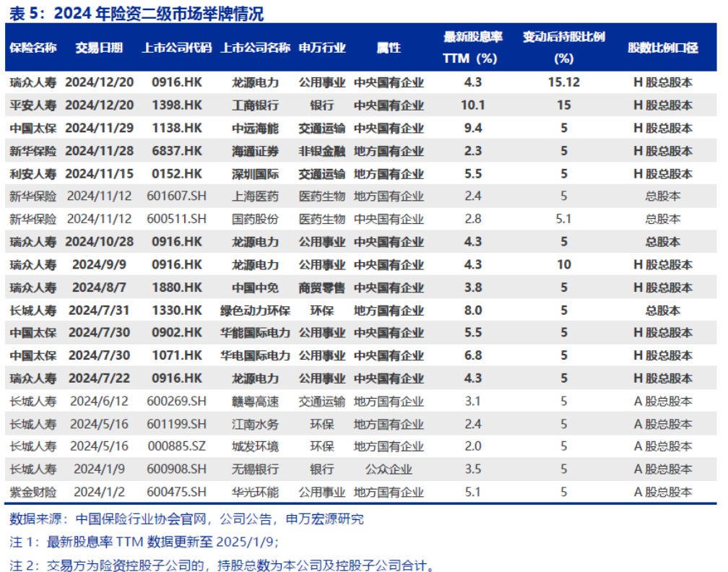Select the 无锡银行 company cell

pyautogui.click(x=255, y=469)
